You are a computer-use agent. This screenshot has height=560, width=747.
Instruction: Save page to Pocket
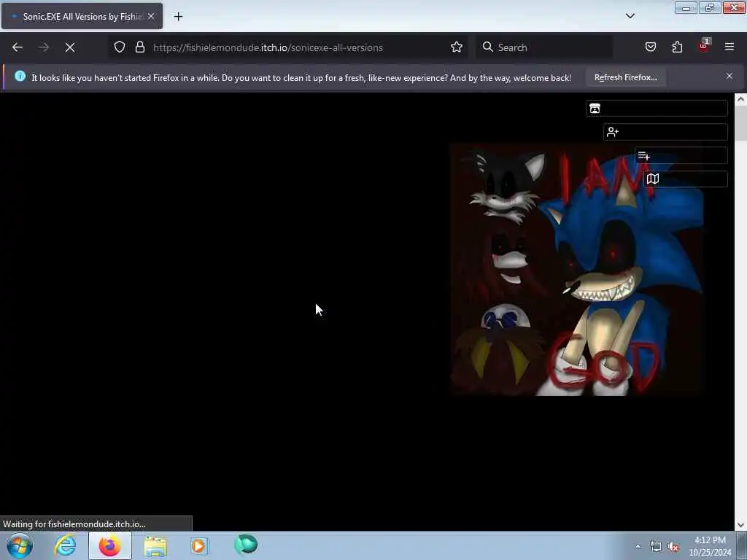pyautogui.click(x=650, y=47)
